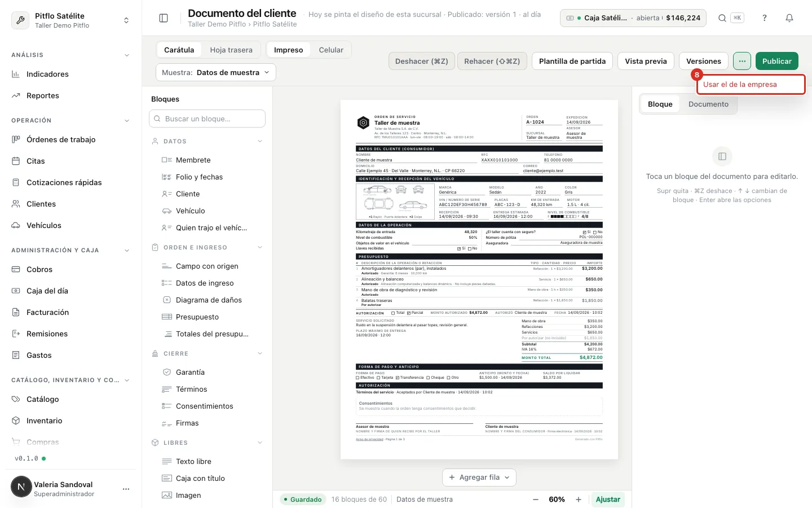The height and width of the screenshot is (508, 812).
Task: Click the Caja del día icon
Action: coord(16,291)
